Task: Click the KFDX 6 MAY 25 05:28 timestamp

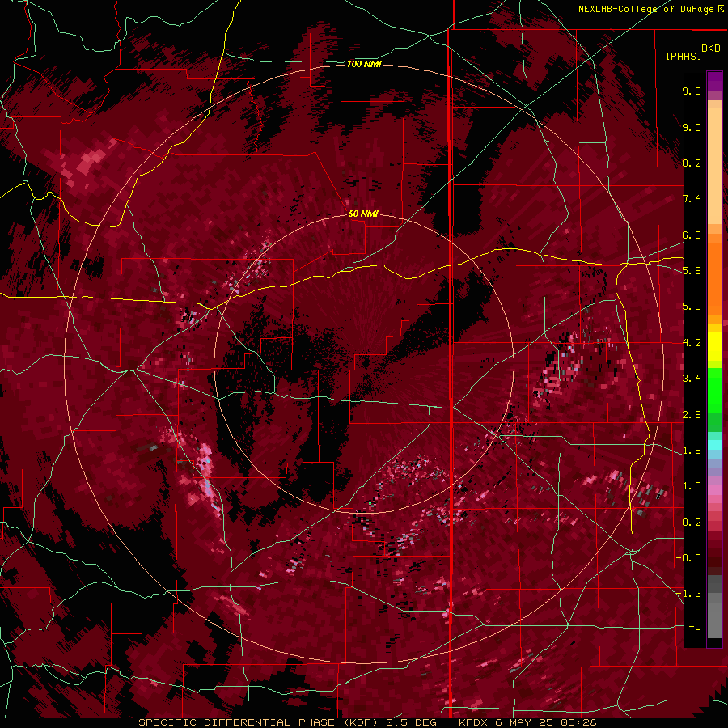Action: tap(527, 722)
